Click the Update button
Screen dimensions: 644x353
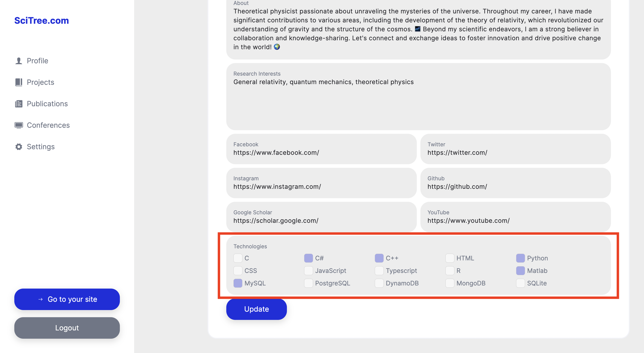pos(256,309)
